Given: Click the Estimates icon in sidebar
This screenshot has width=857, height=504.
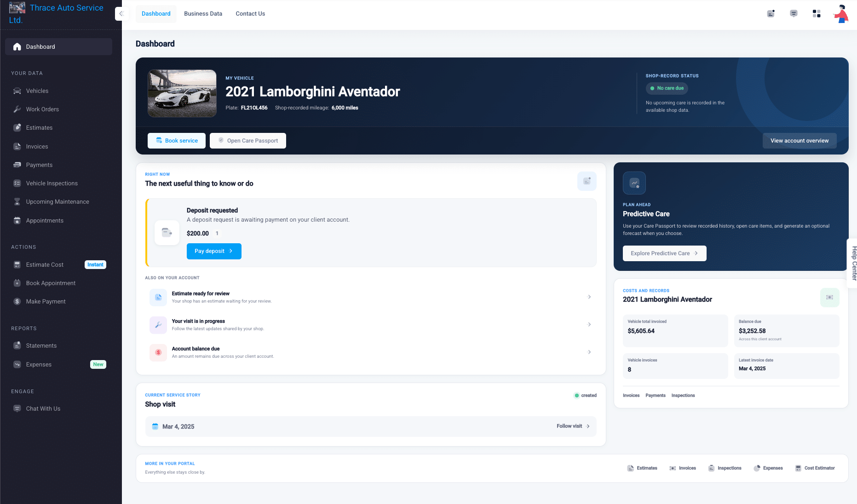Looking at the screenshot, I should coord(17,128).
